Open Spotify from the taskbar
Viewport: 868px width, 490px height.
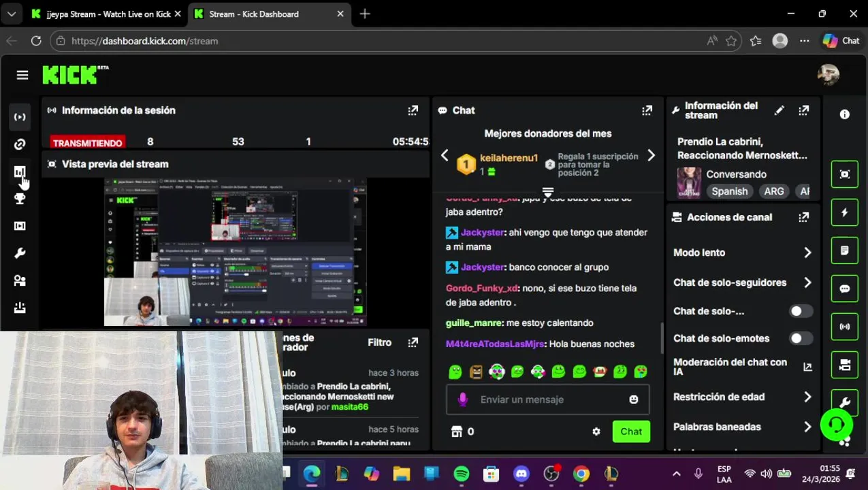click(x=462, y=474)
